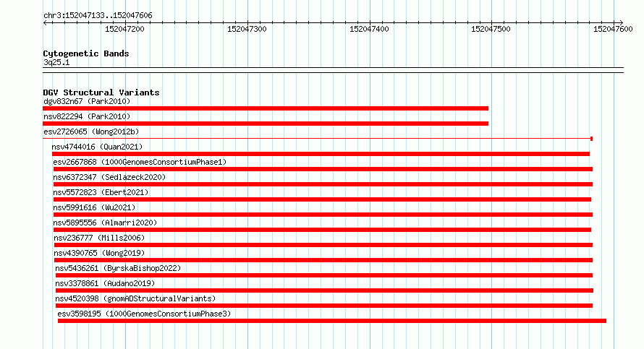Screen dimensions: 644x349
Task: Click ruler position 152047300
Action: [x=247, y=29]
